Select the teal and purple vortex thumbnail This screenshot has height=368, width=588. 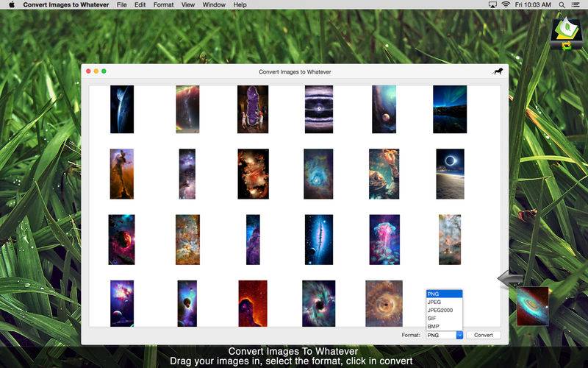pos(319,303)
